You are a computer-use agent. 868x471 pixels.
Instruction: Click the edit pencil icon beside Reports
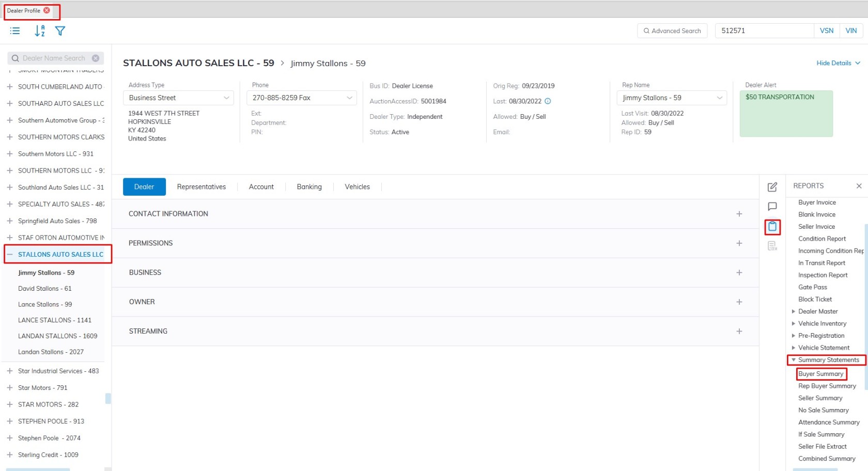(x=772, y=187)
